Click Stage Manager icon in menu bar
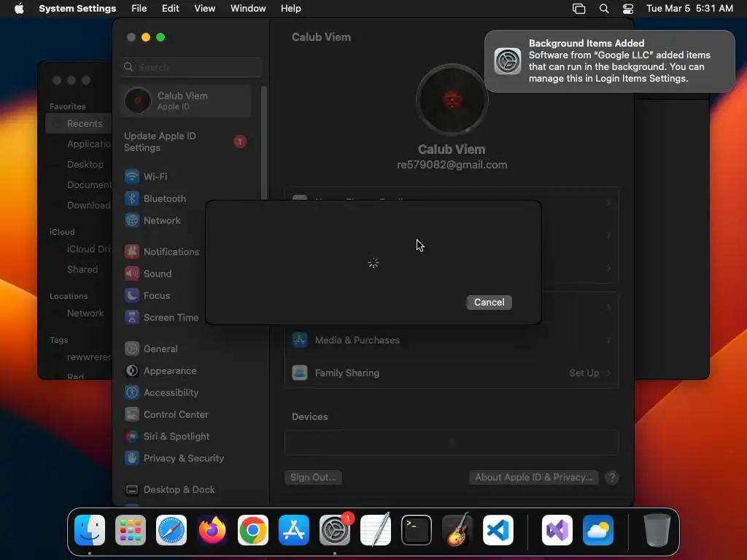This screenshot has height=560, width=747. pyautogui.click(x=578, y=9)
